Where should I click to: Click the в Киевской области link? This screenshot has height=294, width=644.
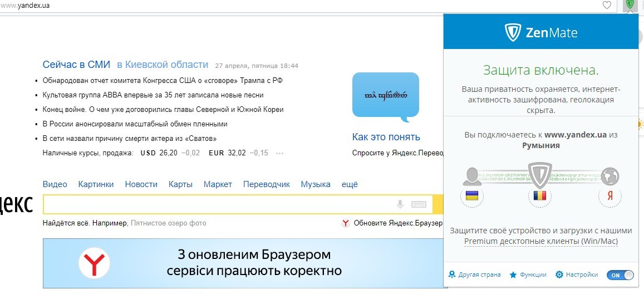[163, 65]
